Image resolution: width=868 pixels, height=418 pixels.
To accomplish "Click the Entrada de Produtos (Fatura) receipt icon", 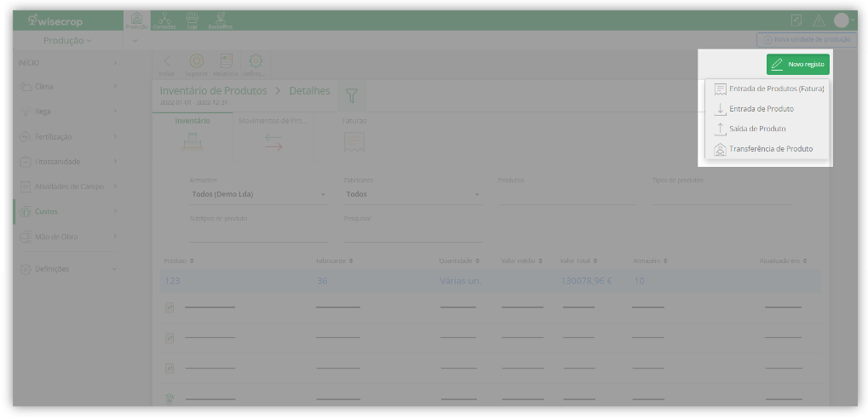I will 720,89.
